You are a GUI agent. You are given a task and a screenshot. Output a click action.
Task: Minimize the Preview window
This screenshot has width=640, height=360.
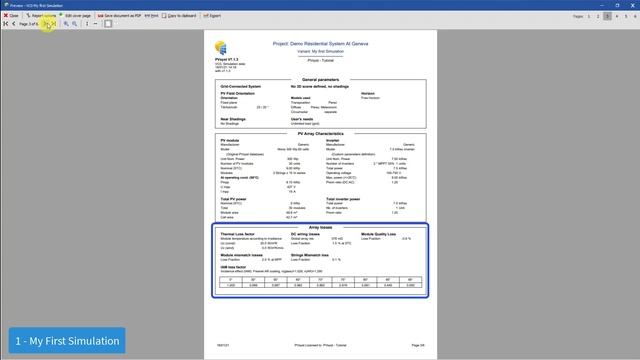(x=602, y=5)
